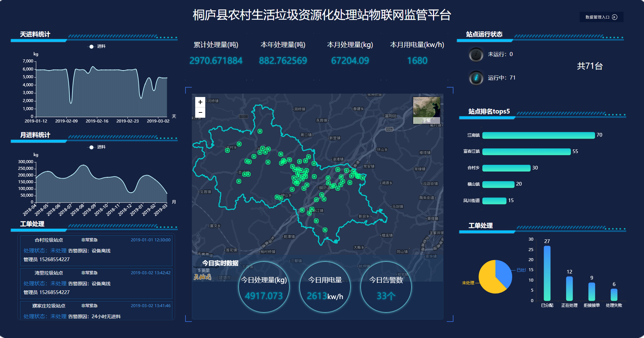Select the 凤川街道 ranking bar
Image resolution: width=644 pixels, height=338 pixels.
pos(494,201)
